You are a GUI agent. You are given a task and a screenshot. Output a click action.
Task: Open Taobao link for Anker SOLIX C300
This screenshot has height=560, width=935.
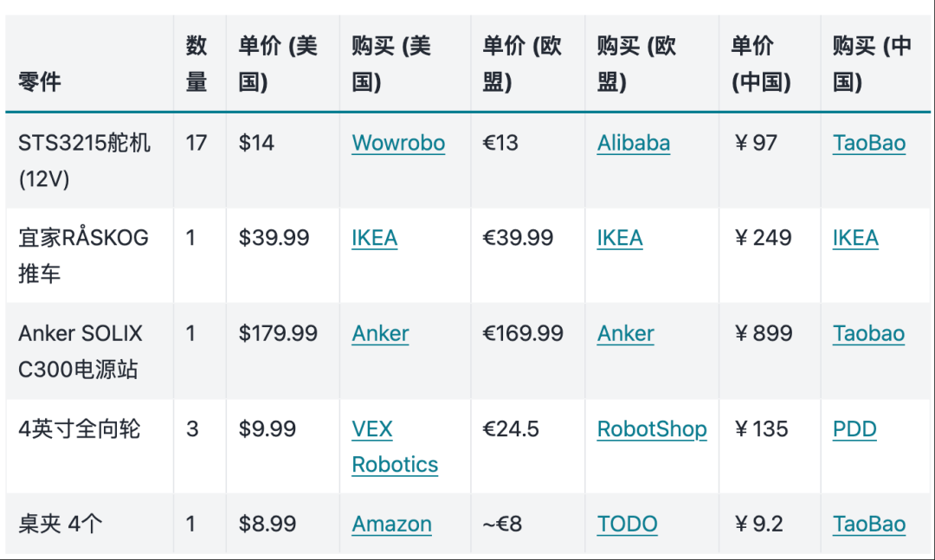pos(868,333)
